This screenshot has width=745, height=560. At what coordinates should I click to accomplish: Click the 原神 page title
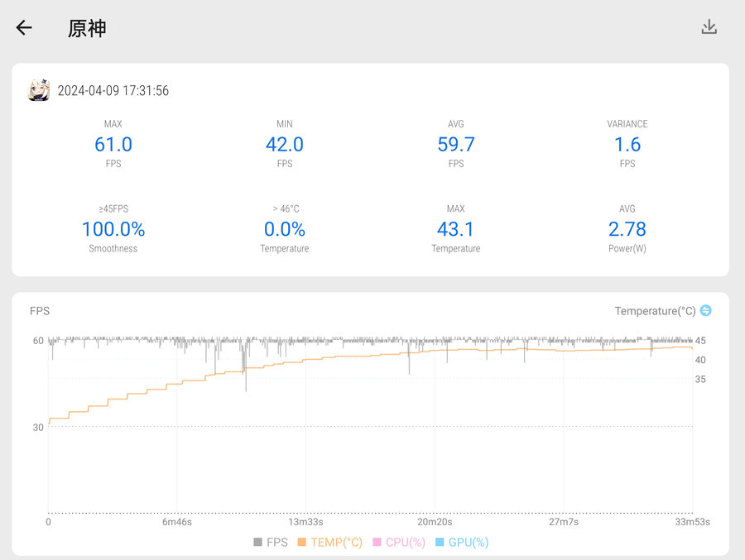coord(87,28)
